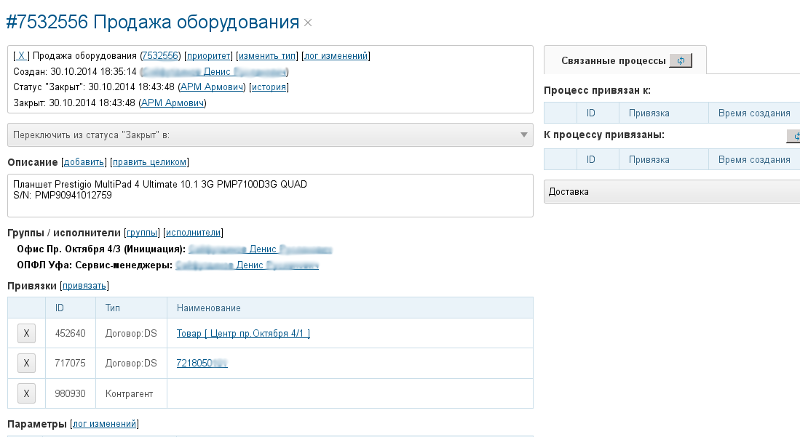Click изменить тип link
Screen dimensions: 800x437
(267, 56)
